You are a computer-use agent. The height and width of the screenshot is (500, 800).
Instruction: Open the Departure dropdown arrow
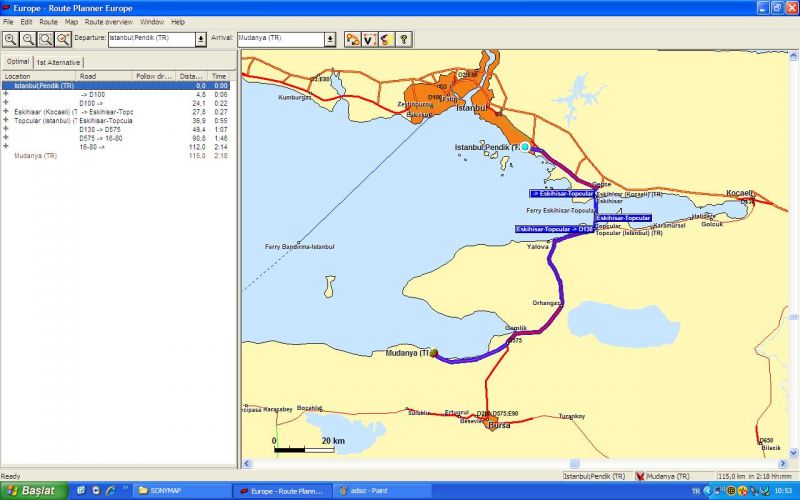click(x=201, y=39)
